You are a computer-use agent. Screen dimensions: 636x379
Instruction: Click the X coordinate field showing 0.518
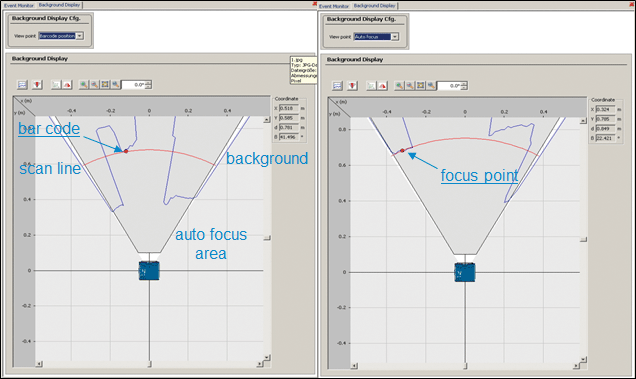pyautogui.click(x=289, y=108)
